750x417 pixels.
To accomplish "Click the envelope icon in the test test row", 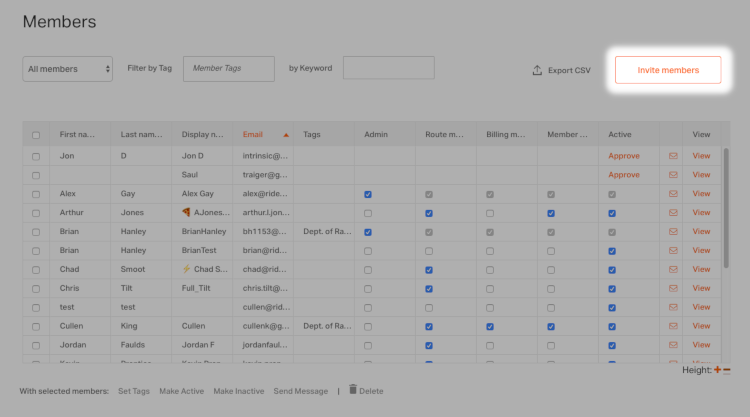I will (x=673, y=307).
